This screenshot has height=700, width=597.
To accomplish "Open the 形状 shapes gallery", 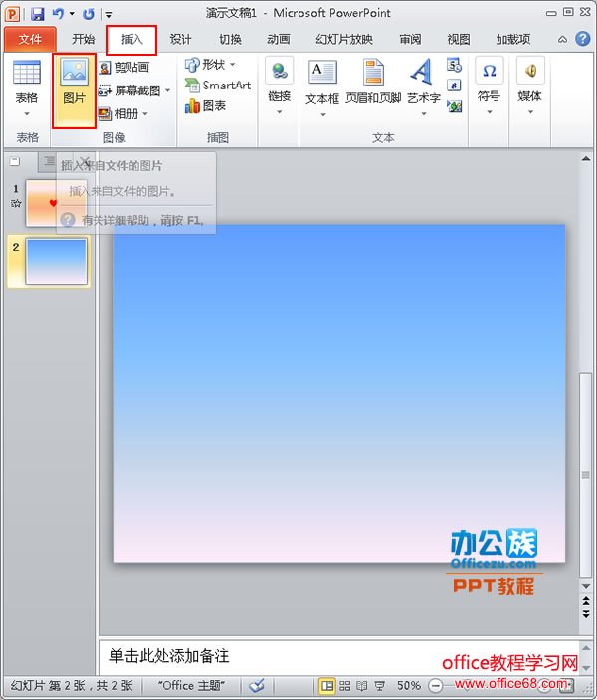I will point(210,65).
